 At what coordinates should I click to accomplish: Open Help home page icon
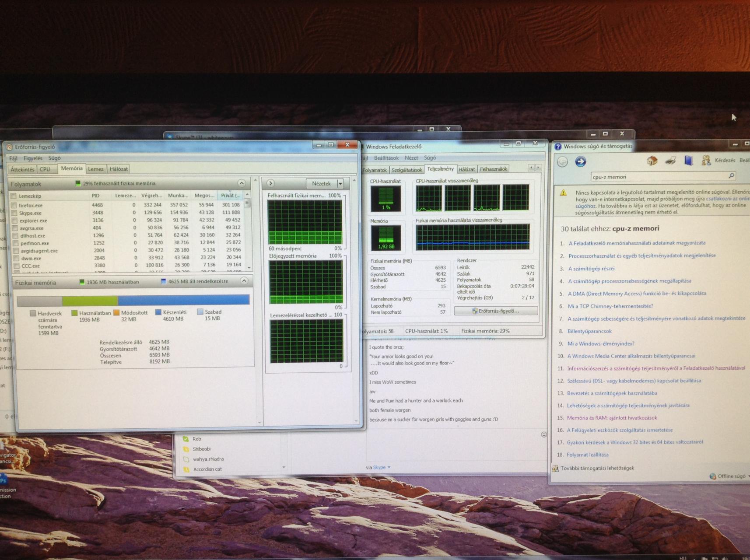652,161
